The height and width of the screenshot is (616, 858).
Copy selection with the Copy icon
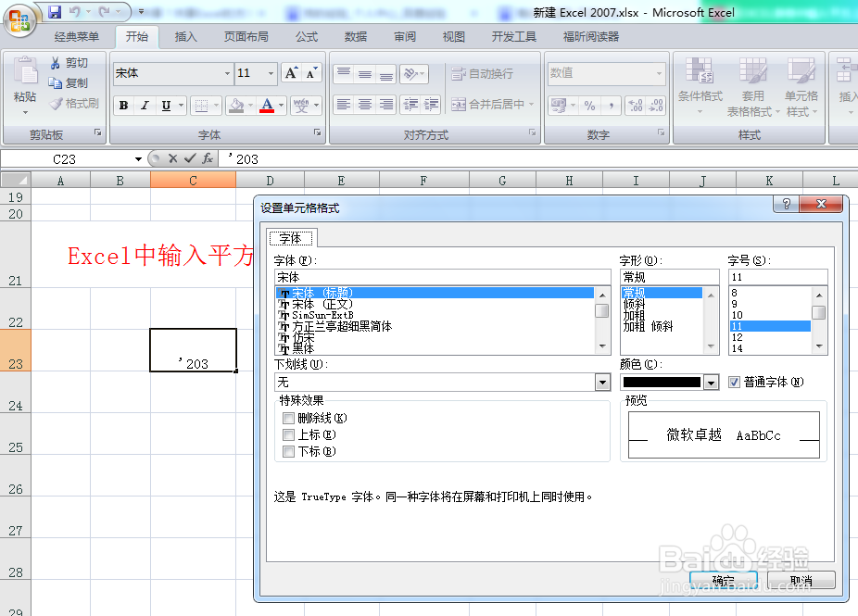coord(55,83)
